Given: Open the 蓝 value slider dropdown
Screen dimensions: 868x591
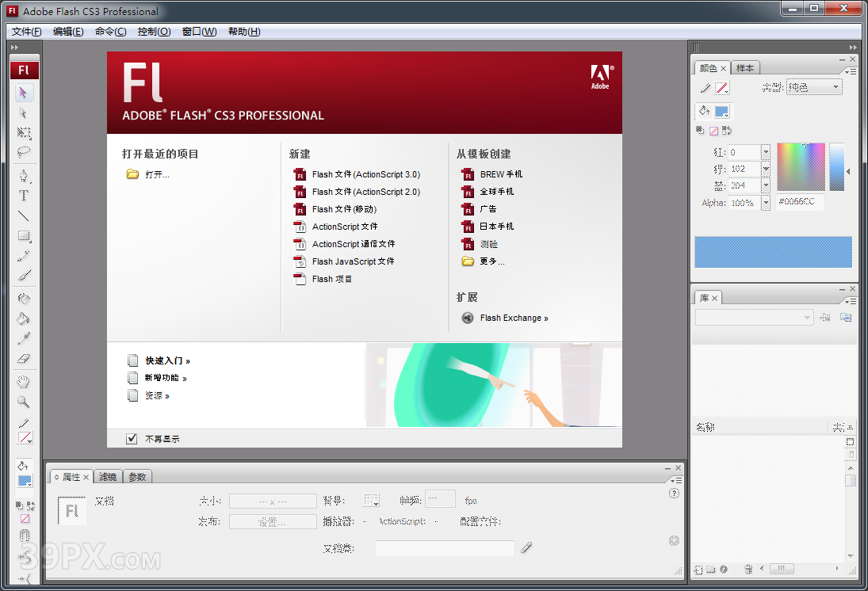Looking at the screenshot, I should [766, 185].
